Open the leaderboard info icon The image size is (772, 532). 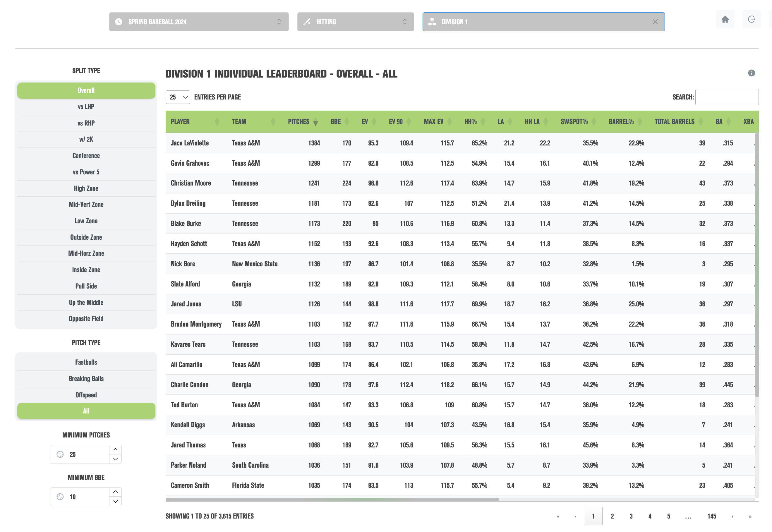[x=751, y=73]
